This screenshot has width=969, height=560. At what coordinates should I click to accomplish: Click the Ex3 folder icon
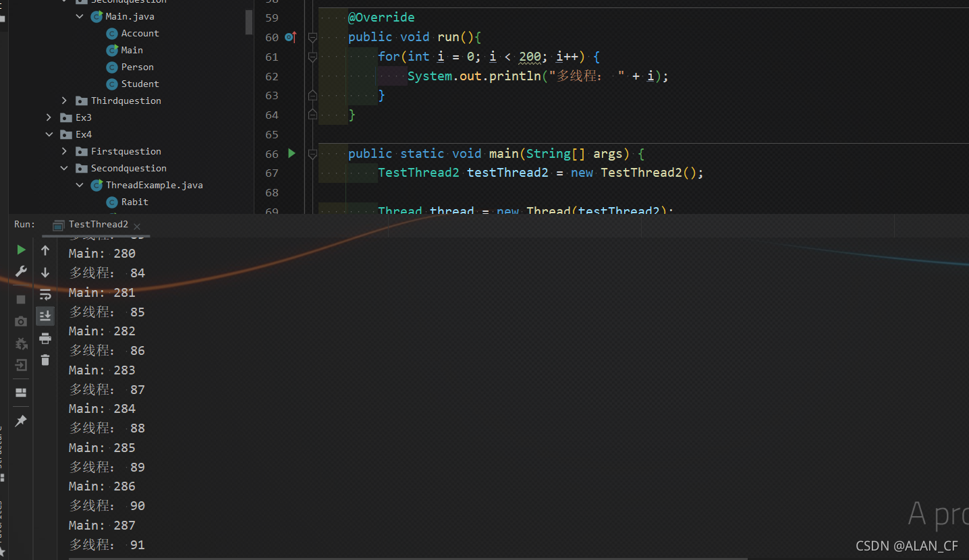tap(66, 117)
